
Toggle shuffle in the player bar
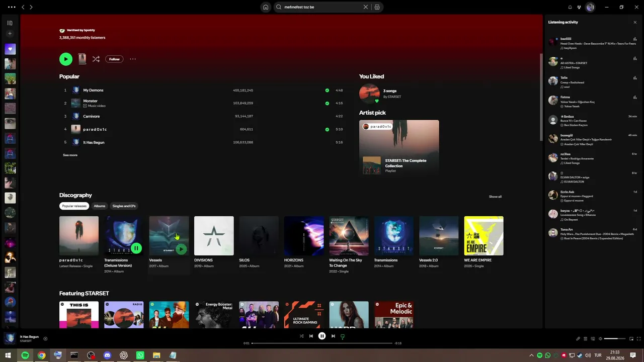301,336
